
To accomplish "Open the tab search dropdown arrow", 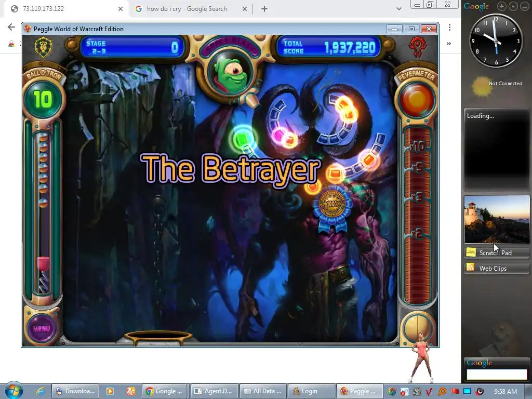I will pos(399,9).
